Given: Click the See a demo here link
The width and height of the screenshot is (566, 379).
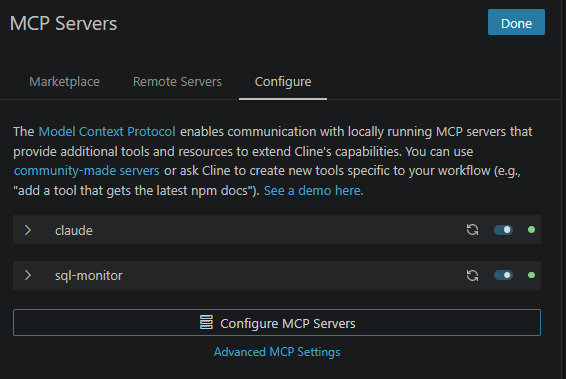Looking at the screenshot, I should point(313,190).
